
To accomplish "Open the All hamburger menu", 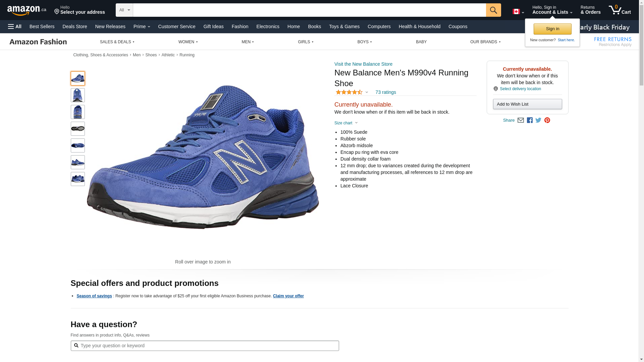I will [15, 26].
